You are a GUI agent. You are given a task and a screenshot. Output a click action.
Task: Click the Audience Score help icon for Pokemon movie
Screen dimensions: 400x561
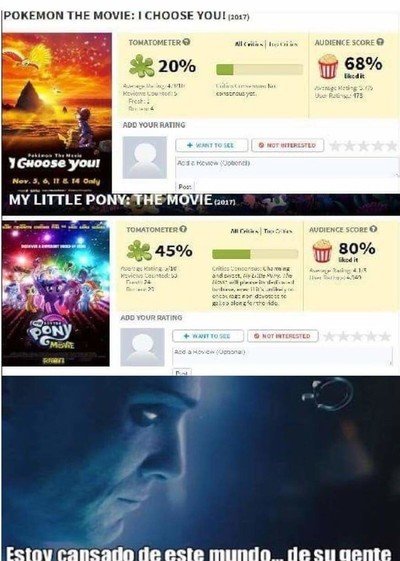[380, 42]
